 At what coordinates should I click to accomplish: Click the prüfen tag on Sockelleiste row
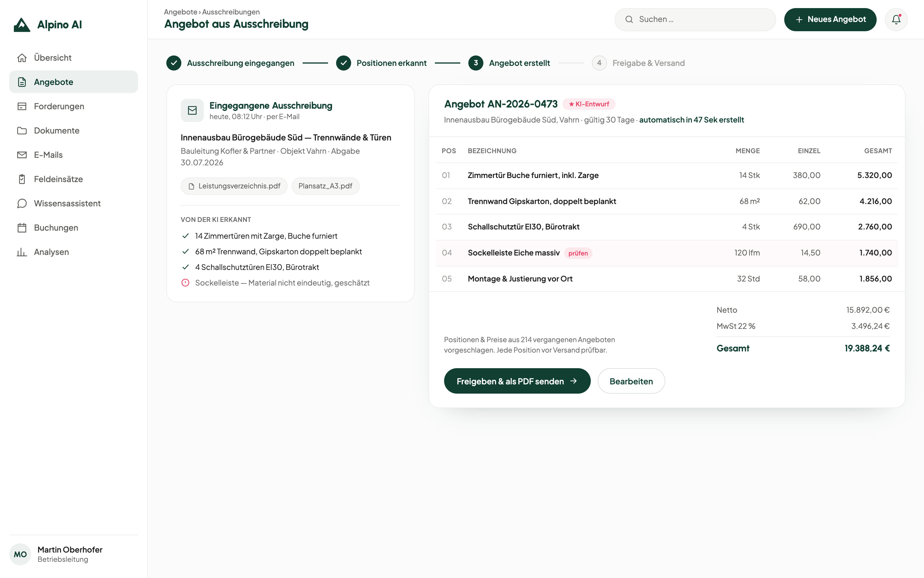pyautogui.click(x=578, y=253)
